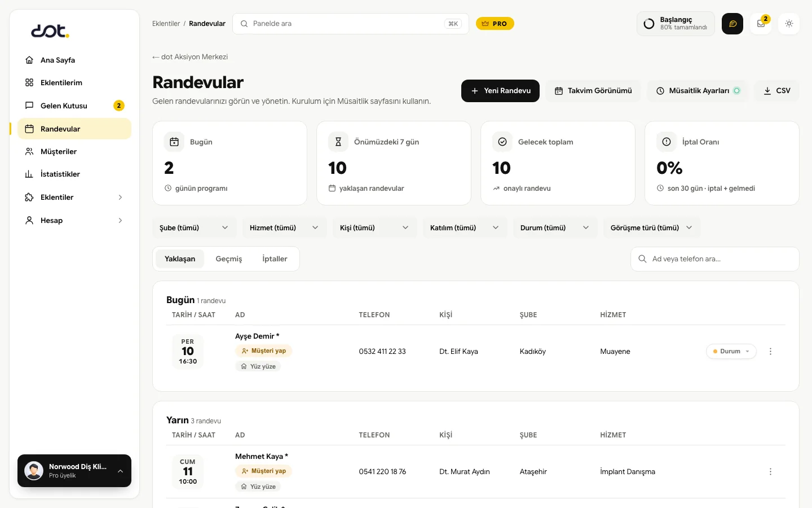
Task: Open Gelen Kutusu
Action: pyautogui.click(x=74, y=106)
